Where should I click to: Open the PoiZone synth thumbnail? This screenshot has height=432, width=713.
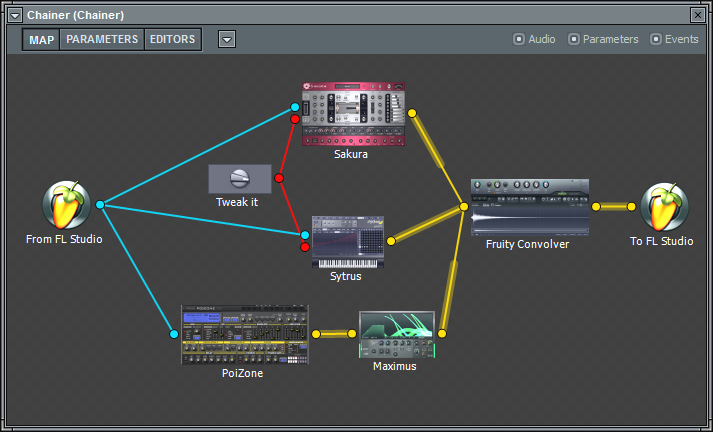pos(245,335)
